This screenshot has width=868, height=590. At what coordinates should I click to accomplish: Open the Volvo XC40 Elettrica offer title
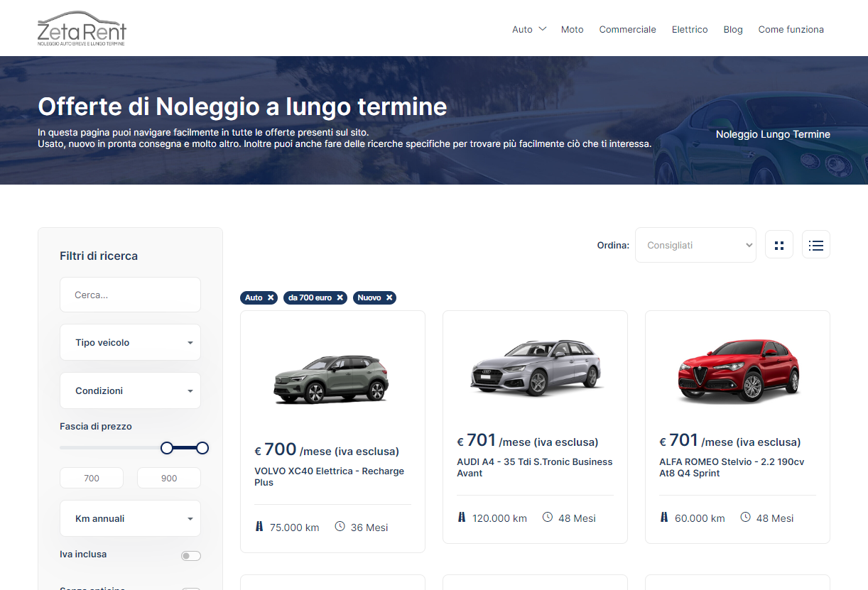[x=329, y=476]
